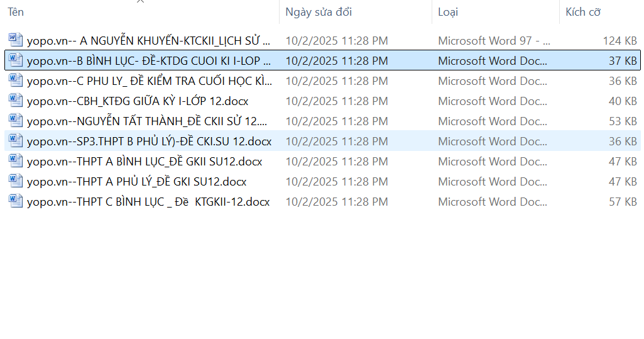Screen dimensions: 644x339
Task: Sort files by the Tên column header
Action: 16,12
